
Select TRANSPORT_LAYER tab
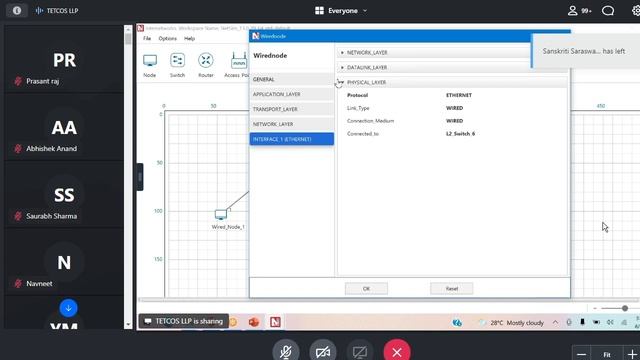coord(292,109)
